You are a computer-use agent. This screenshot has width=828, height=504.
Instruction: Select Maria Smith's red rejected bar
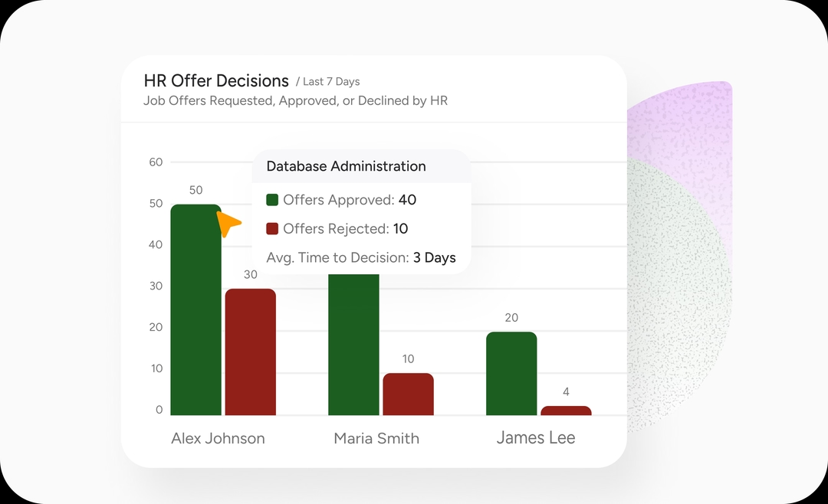click(x=408, y=394)
